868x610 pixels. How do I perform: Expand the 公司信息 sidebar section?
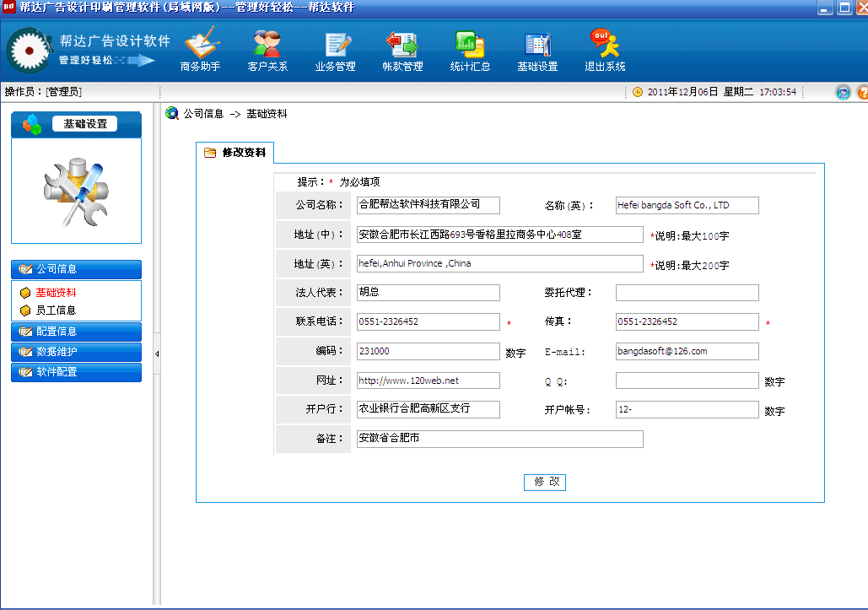tap(77, 270)
